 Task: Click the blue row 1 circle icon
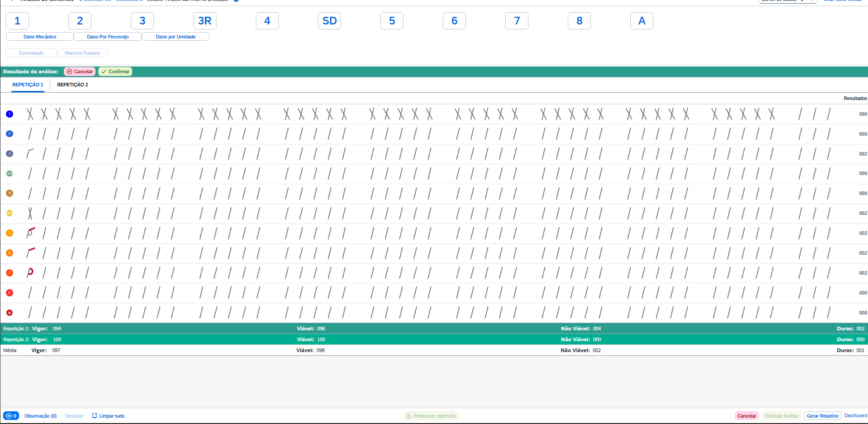(x=10, y=114)
